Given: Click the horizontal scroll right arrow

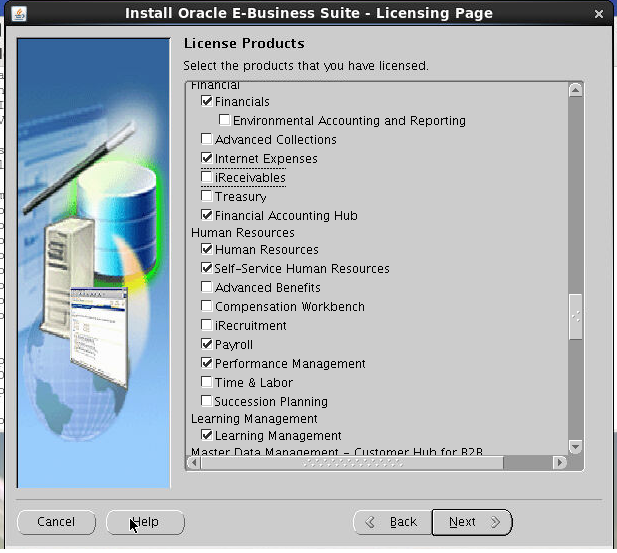Looking at the screenshot, I should (x=559, y=462).
